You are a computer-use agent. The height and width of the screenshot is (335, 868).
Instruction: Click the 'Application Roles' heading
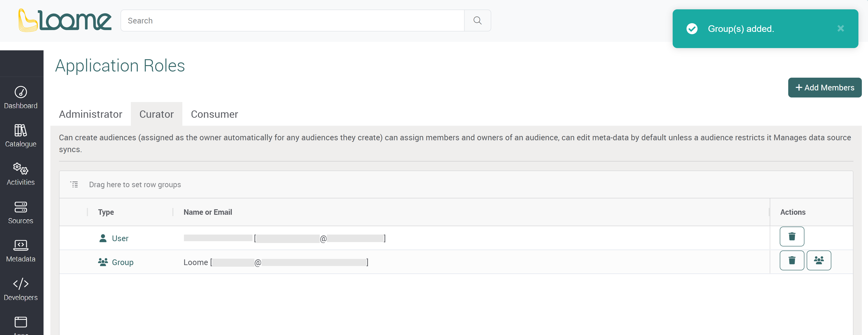point(120,65)
